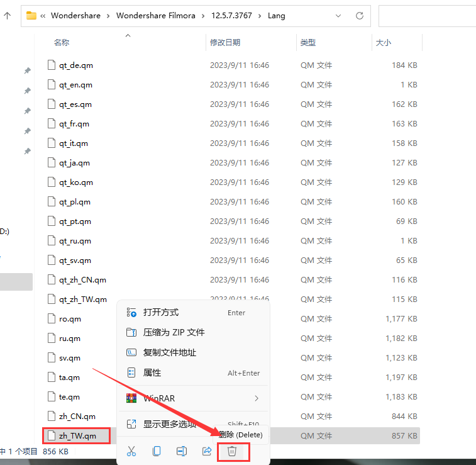The height and width of the screenshot is (465, 476).
Task: Click the 1,177 KB size cell
Action: (401, 319)
